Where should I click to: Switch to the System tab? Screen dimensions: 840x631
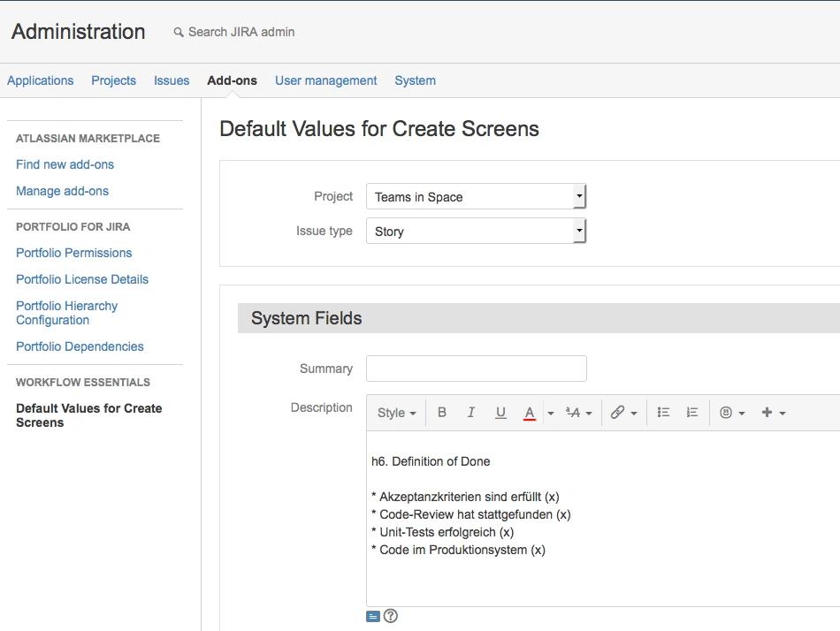tap(416, 80)
